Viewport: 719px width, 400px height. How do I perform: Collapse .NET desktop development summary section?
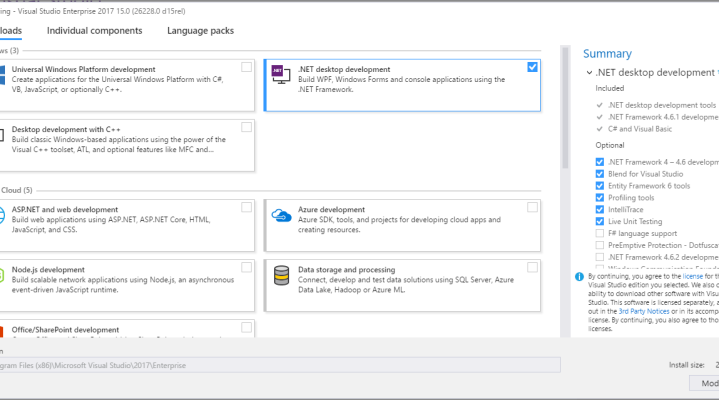coord(589,72)
